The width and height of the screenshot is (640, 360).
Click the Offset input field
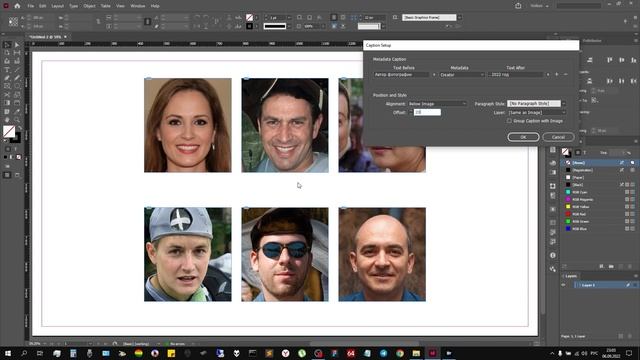click(x=427, y=112)
